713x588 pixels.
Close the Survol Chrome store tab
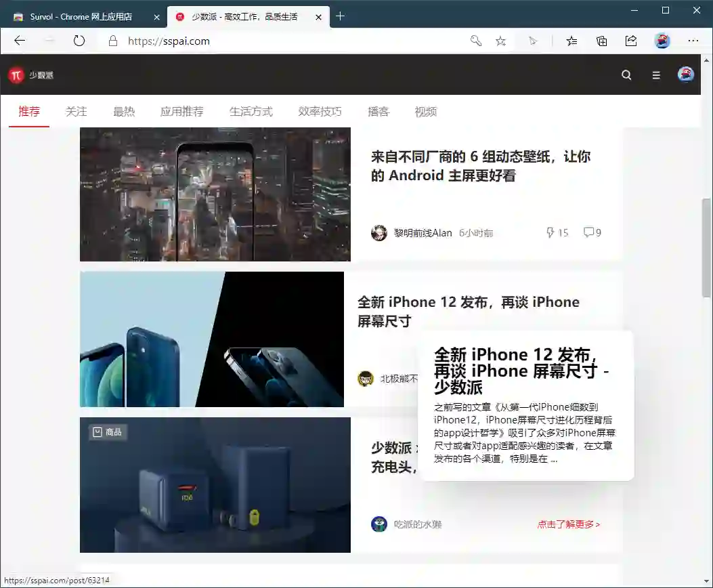pyautogui.click(x=157, y=18)
